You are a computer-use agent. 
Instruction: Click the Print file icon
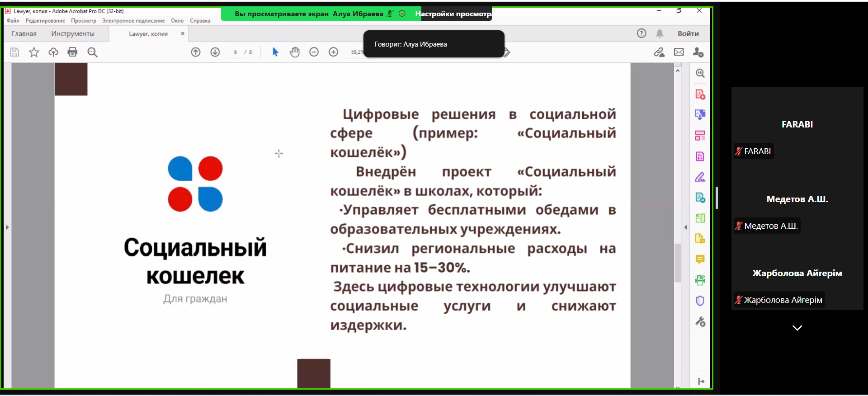coord(72,52)
